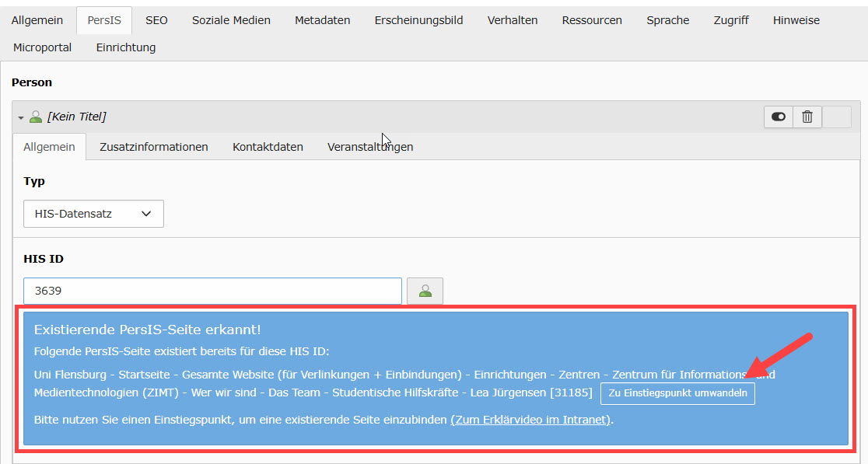
Task: Collapse the Kein Titel person record
Action: [x=21, y=117]
